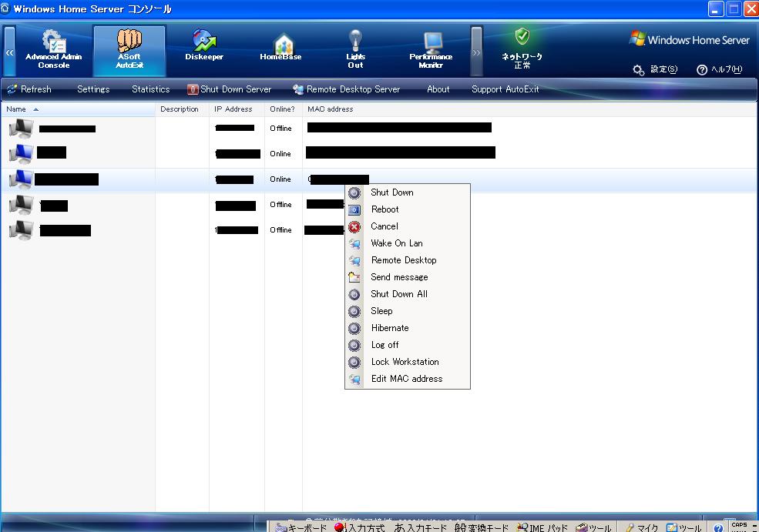
Task: Click 変換モード in the IME bar
Action: click(482, 527)
